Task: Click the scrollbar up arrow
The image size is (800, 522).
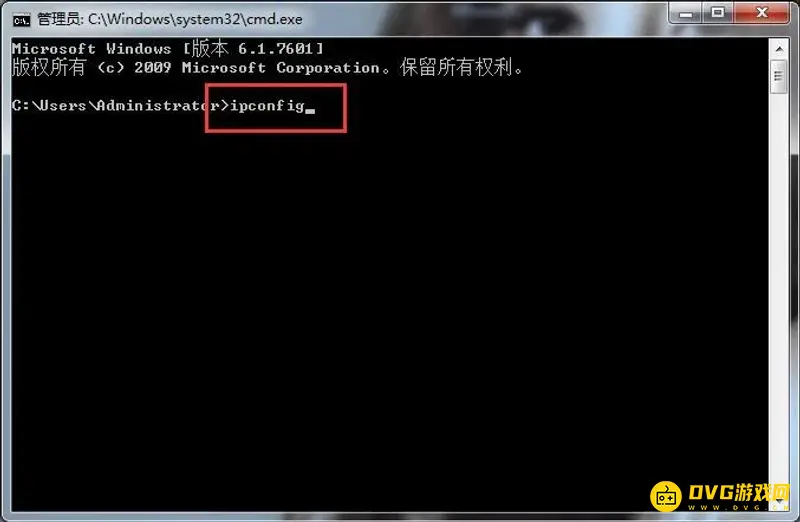Action: (779, 49)
